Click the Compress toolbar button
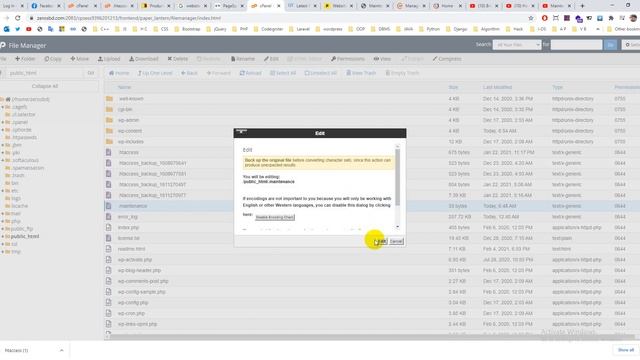640x360 pixels. click(447, 59)
